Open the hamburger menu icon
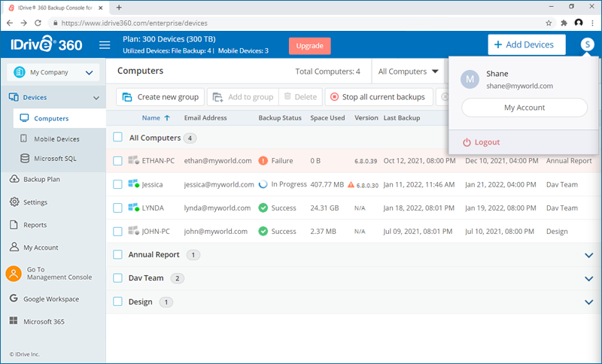This screenshot has width=602, height=364. pos(105,45)
